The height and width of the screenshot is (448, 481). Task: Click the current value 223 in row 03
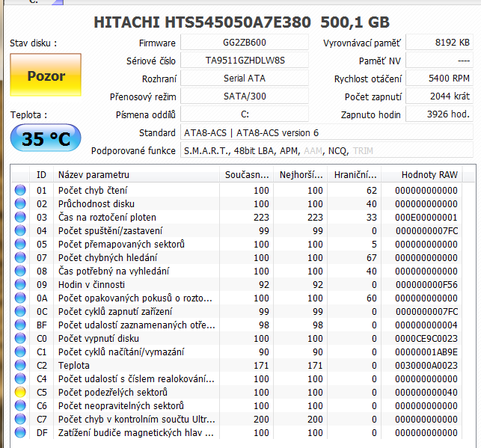(261, 218)
